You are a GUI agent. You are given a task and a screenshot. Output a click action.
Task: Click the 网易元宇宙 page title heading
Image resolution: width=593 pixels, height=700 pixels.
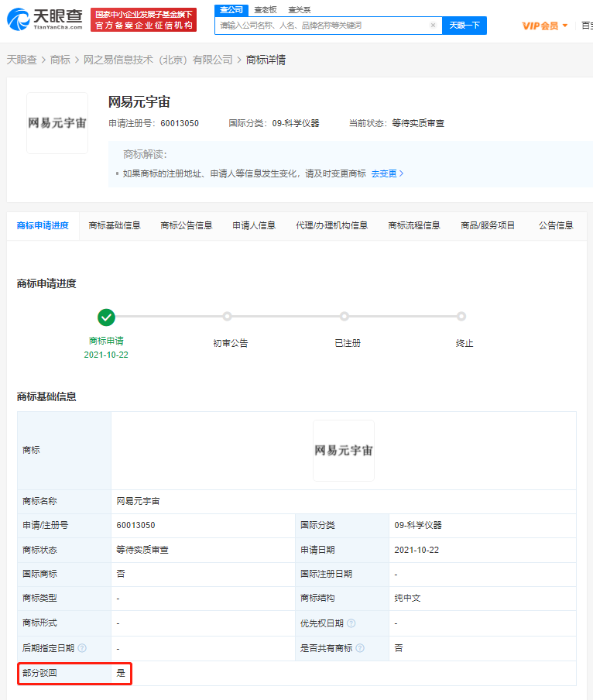click(x=139, y=102)
